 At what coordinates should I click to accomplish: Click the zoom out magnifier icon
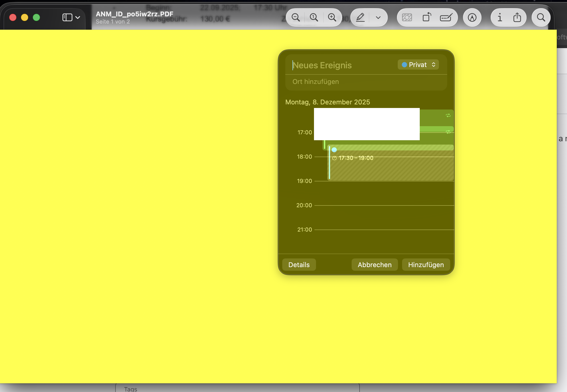(296, 17)
